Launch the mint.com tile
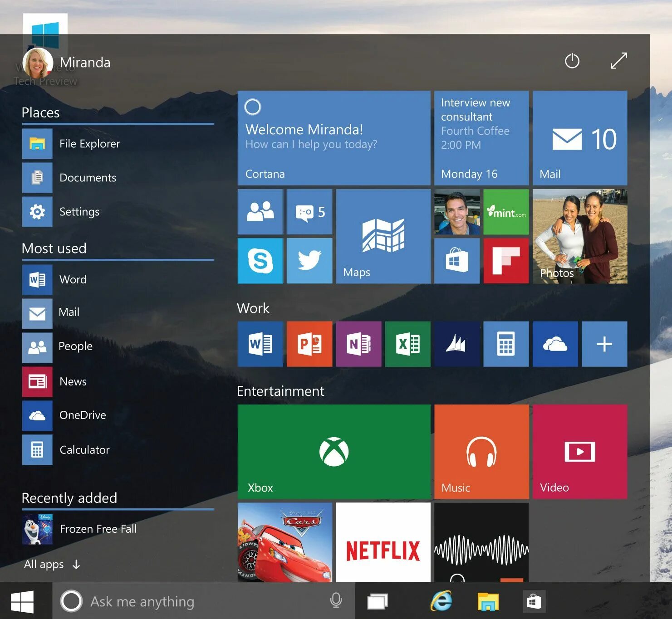The image size is (672, 619). pos(506,212)
